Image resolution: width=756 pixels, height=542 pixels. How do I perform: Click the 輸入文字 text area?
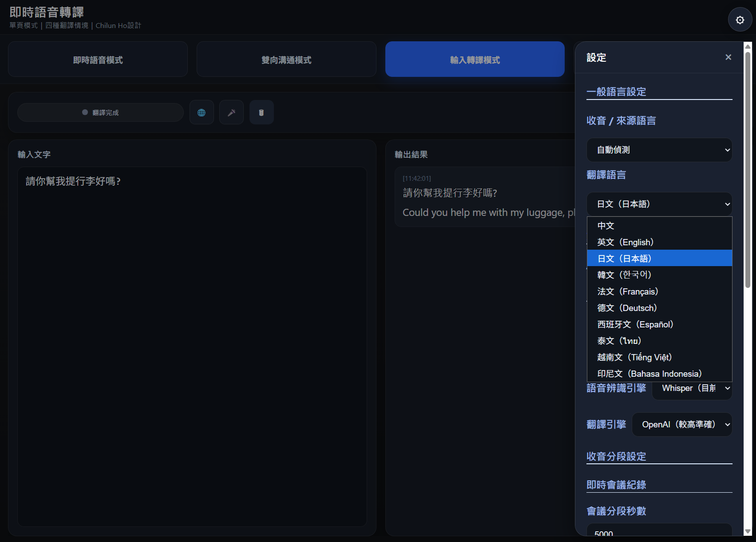point(192,347)
